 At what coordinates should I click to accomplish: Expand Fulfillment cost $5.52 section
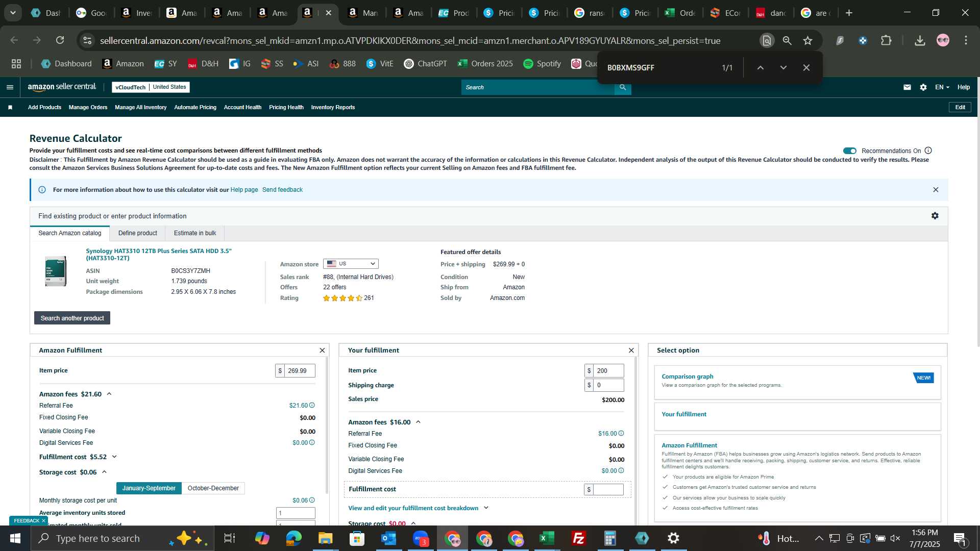click(114, 457)
